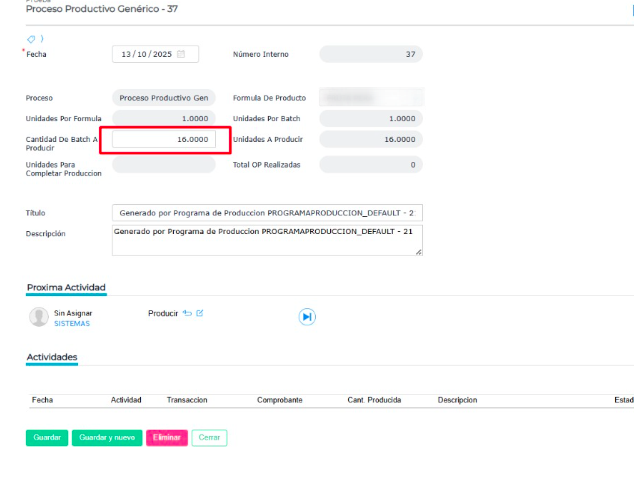This screenshot has width=634, height=480.
Task: Click the edit icon next to Producir
Action: tap(199, 313)
